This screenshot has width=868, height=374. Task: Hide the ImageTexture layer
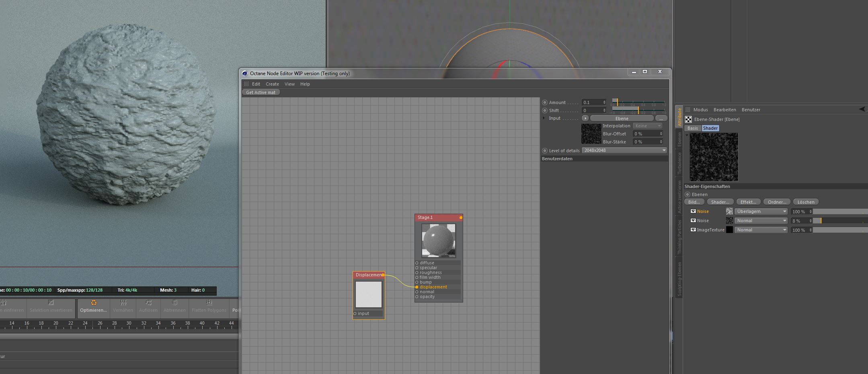click(693, 230)
